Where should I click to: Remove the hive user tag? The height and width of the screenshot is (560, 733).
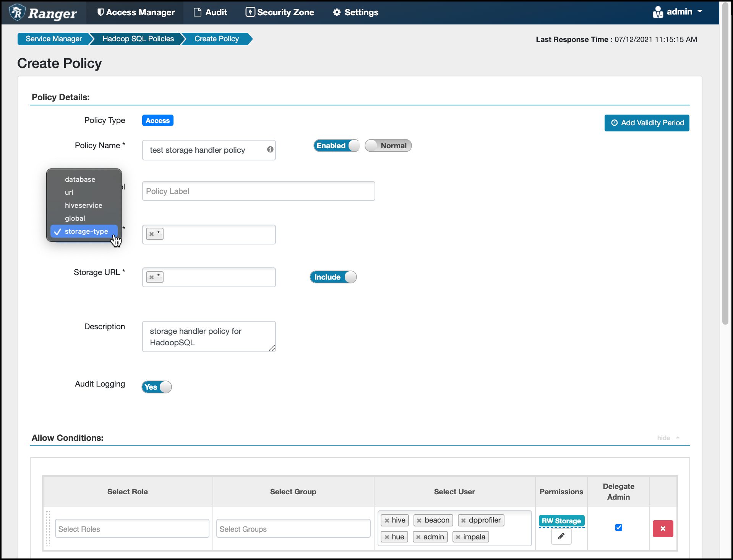pos(387,520)
